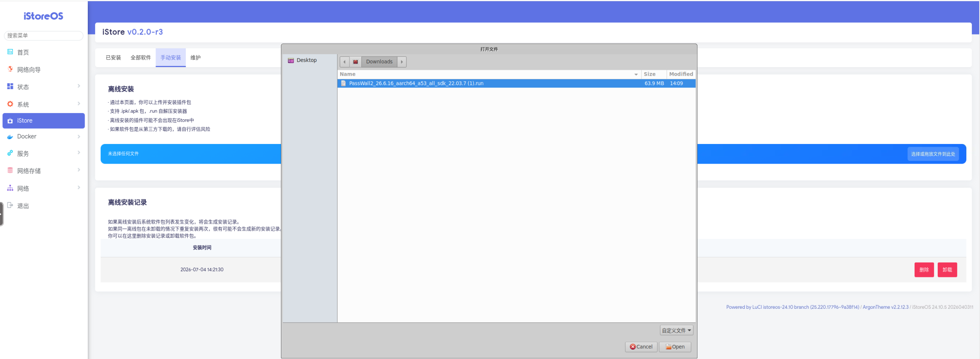980x359 pixels.
Task: Expand the Docker menu chevron
Action: (x=79, y=137)
